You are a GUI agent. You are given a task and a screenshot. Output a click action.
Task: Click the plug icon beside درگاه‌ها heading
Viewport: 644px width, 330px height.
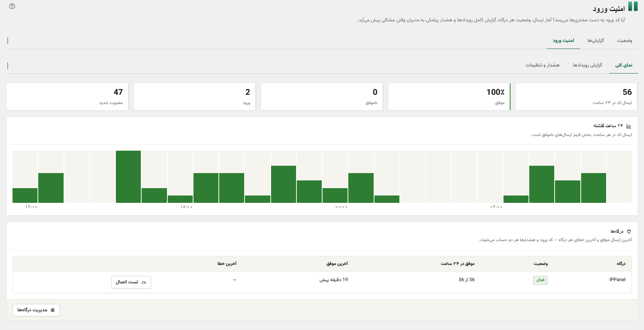click(x=629, y=231)
